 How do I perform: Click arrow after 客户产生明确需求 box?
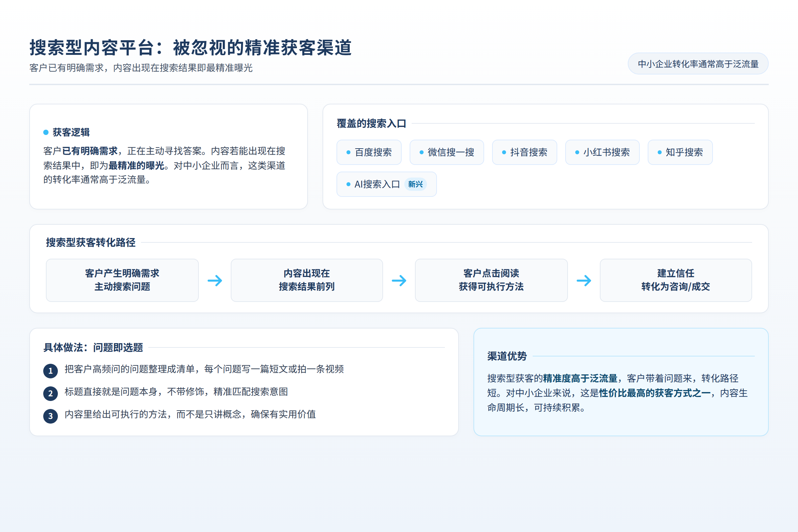pyautogui.click(x=215, y=281)
